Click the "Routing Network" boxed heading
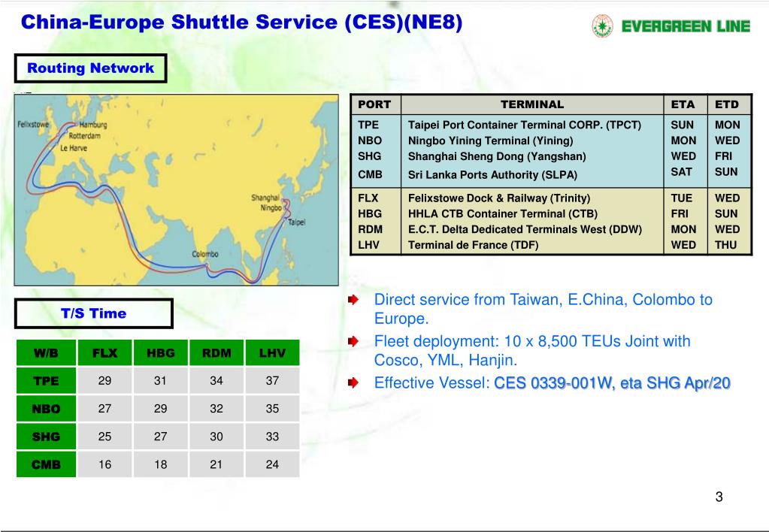This screenshot has height=532, width=769. coord(91,68)
